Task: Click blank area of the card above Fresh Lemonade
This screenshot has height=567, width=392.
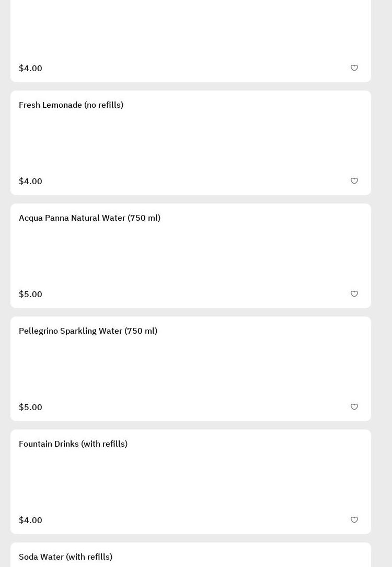Action: 191,31
